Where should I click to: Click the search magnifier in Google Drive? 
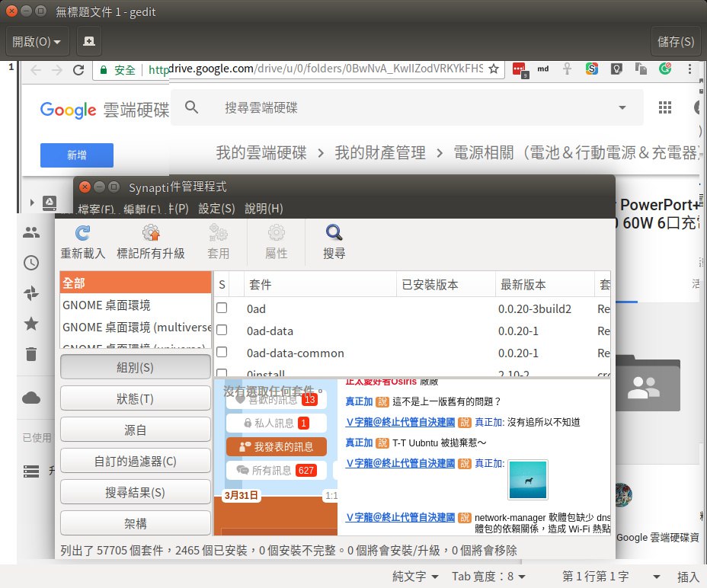192,107
